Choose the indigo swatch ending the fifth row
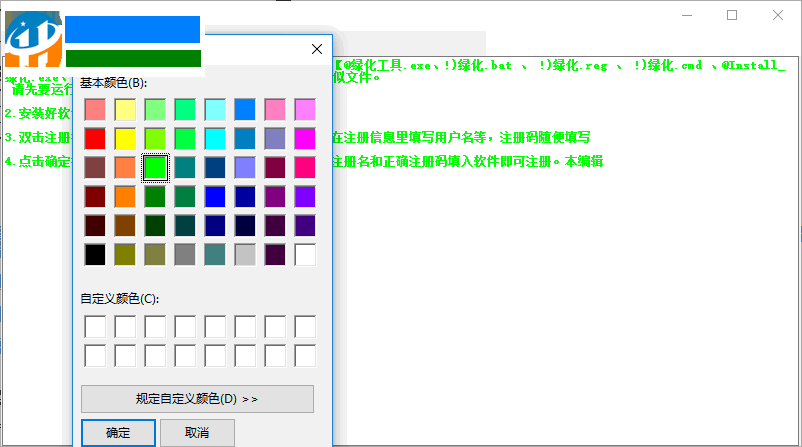This screenshot has height=447, width=802. coord(305,226)
